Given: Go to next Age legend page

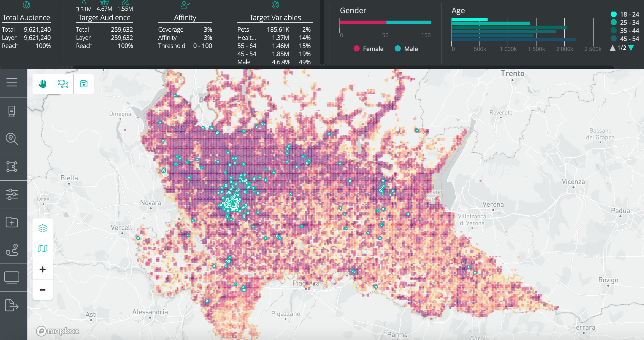Looking at the screenshot, I should [x=631, y=48].
